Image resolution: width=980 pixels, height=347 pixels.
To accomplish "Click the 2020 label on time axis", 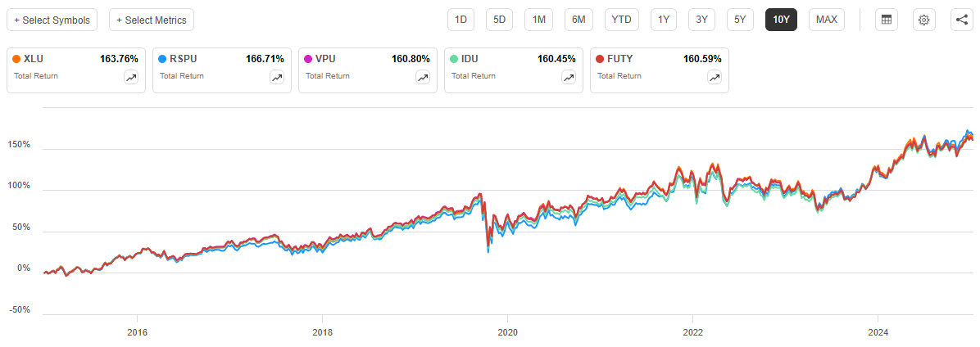I will click(x=508, y=333).
